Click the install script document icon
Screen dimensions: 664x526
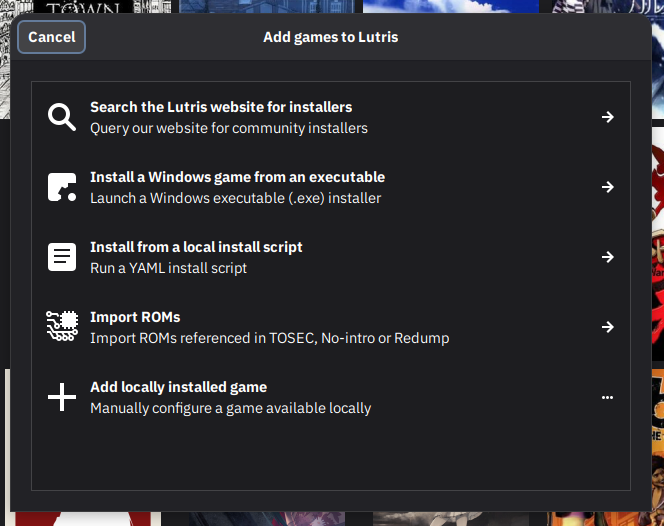tap(62, 257)
